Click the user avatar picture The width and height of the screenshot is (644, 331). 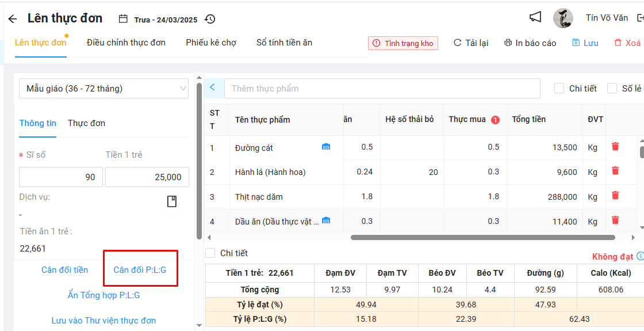coord(563,18)
